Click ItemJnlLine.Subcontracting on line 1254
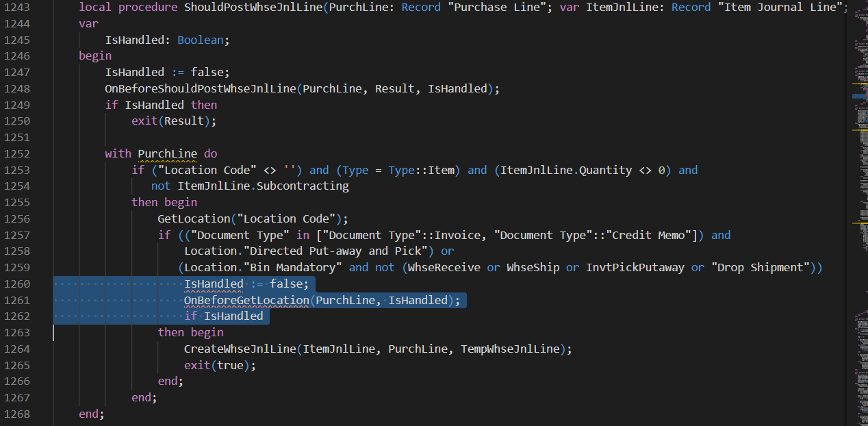The height and width of the screenshot is (426, 868). [x=263, y=186]
